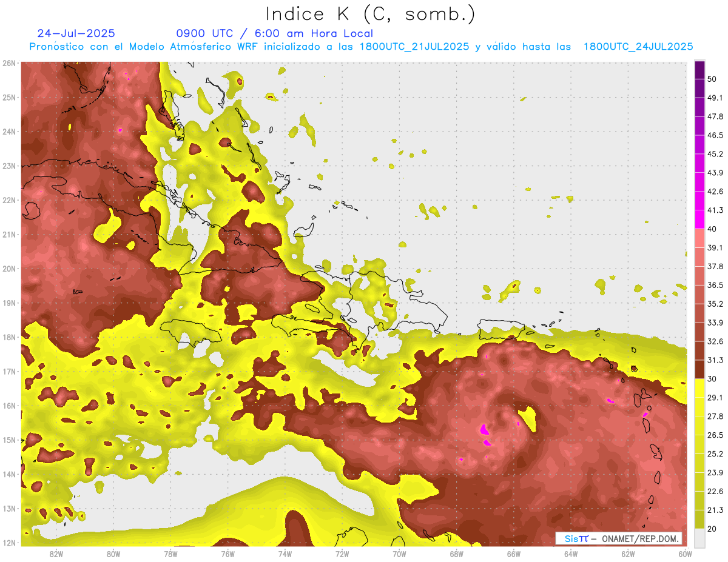Click the 'SisTT - ONAMET/REP.DOM.' source label
The image size is (728, 562).
pos(619,538)
